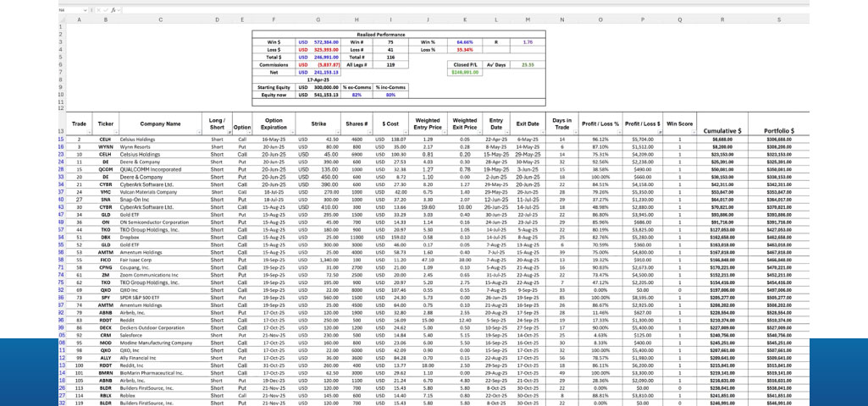Select row 13 header number
The height and width of the screenshot is (406, 868).
click(62, 132)
